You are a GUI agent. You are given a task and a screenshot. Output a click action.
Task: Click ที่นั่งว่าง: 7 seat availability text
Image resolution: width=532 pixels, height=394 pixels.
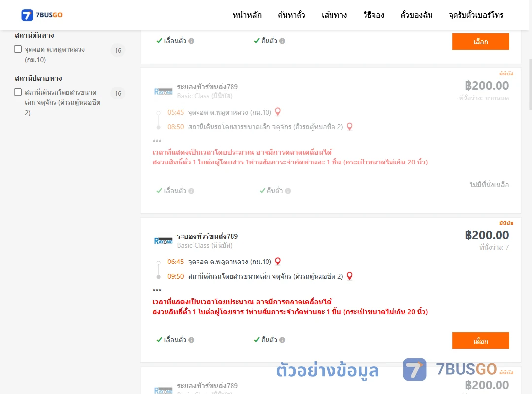click(x=494, y=247)
